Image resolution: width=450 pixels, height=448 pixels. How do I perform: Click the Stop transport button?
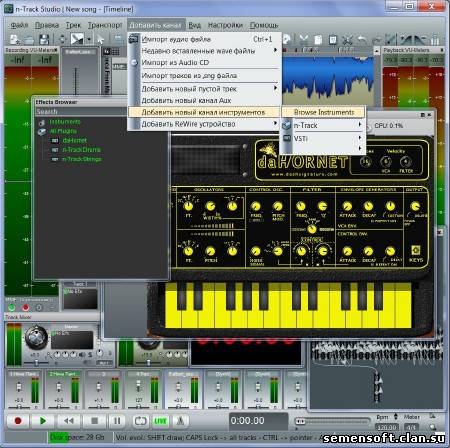point(94,421)
